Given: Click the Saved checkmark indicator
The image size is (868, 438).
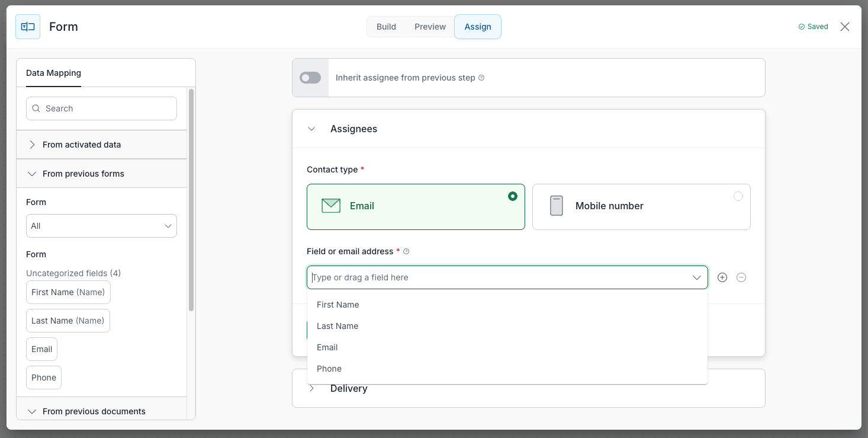Looking at the screenshot, I should (802, 27).
